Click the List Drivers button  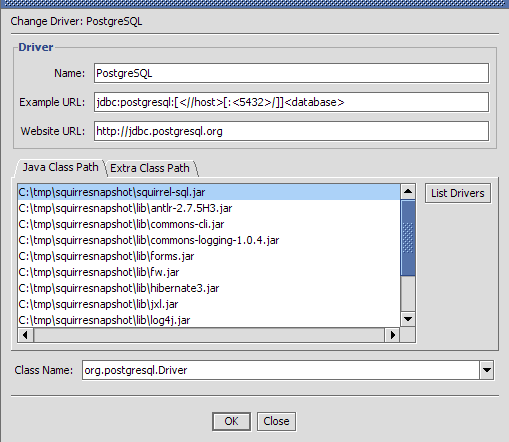coord(458,193)
